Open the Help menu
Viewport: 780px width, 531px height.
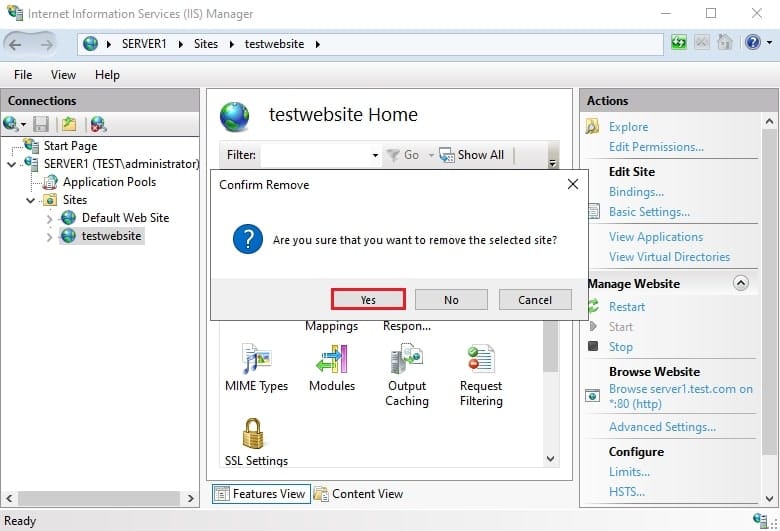click(107, 75)
